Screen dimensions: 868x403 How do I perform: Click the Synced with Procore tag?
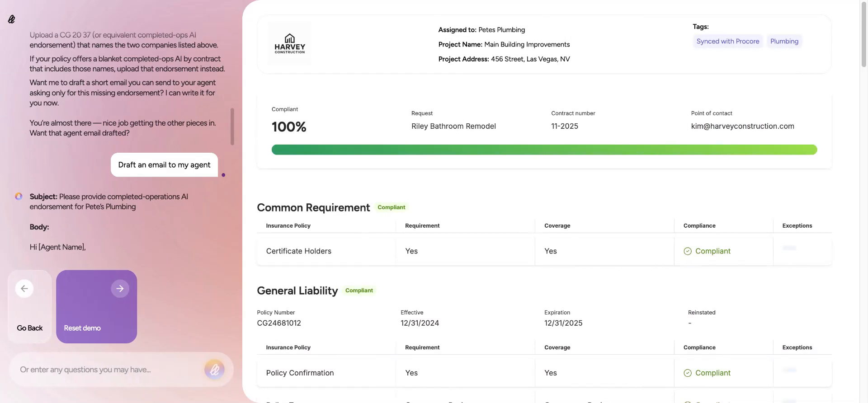(728, 41)
